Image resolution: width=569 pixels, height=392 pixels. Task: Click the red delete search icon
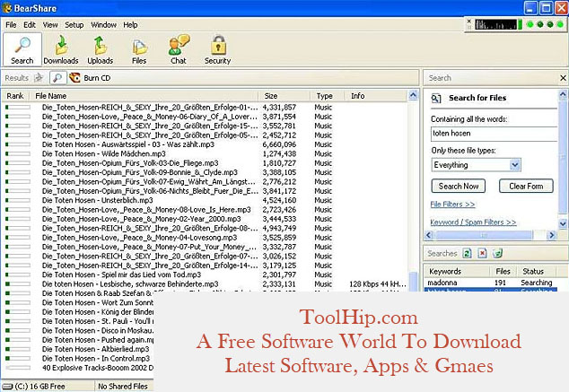[x=482, y=254]
